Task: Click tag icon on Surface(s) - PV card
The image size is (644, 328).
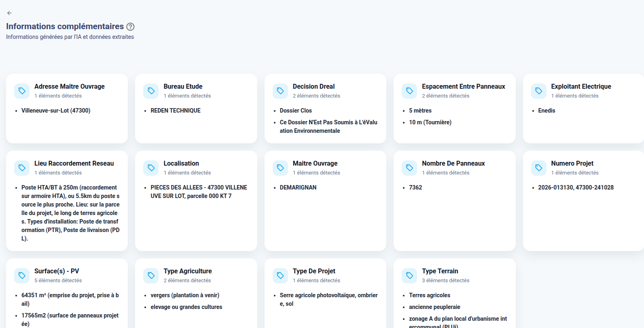Action: (22, 275)
